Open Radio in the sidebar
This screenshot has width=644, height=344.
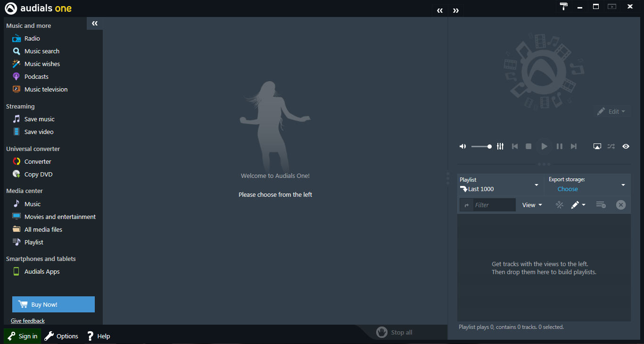point(32,38)
